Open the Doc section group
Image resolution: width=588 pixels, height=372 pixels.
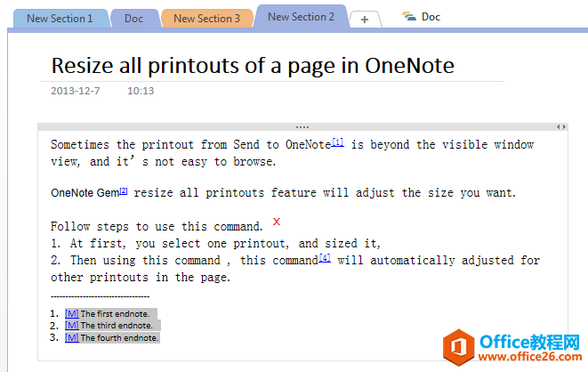click(422, 17)
